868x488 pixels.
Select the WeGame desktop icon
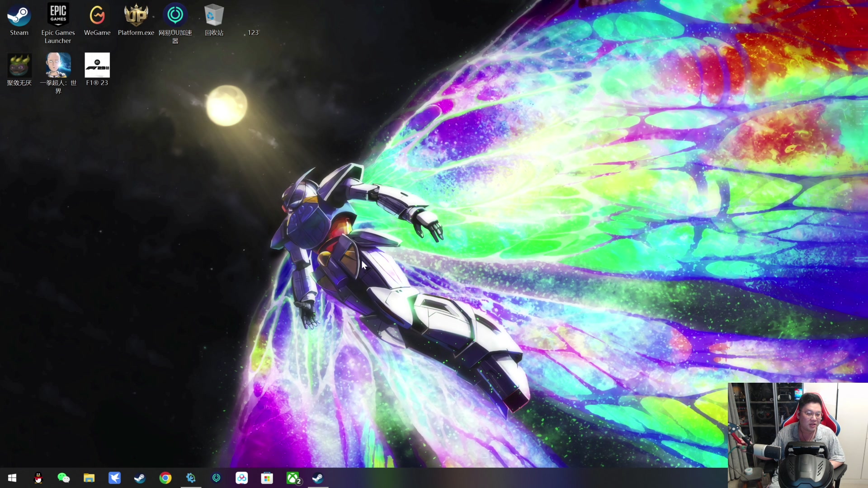[x=97, y=20]
